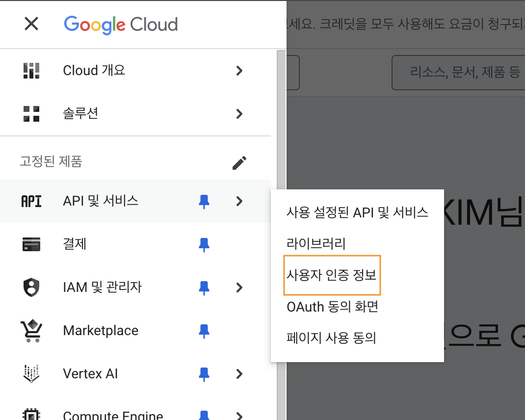Expand the Vertex AI chevron
The height and width of the screenshot is (420, 525).
pos(239,374)
